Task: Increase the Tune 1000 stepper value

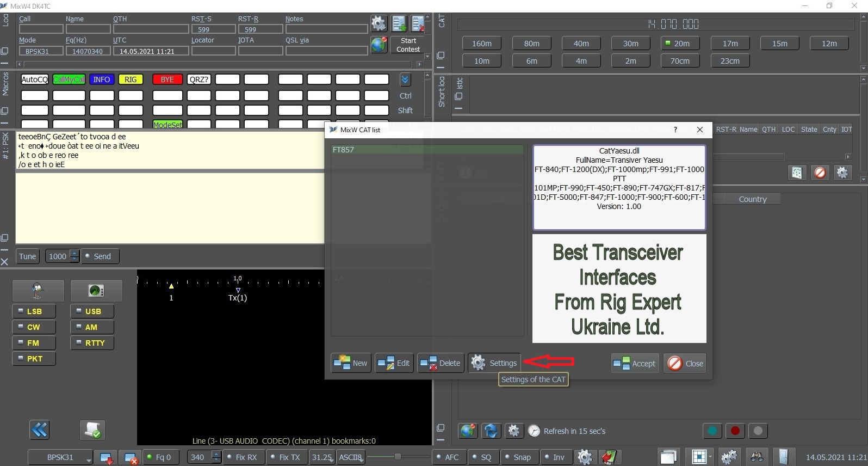Action: 75,253
